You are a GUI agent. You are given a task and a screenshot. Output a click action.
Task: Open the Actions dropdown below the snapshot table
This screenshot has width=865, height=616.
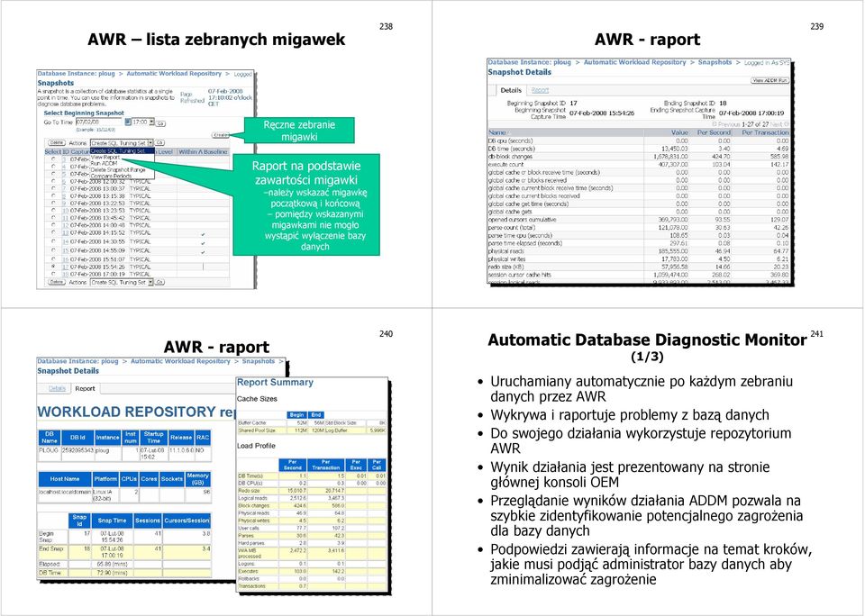(122, 282)
